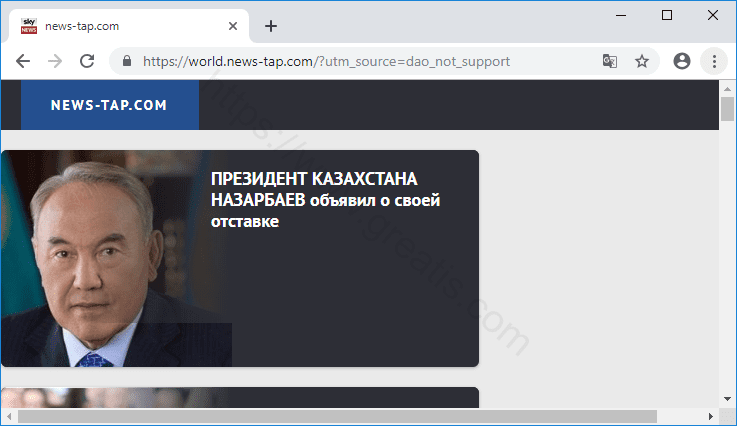Click the horizontal scrollbar left arrow
The width and height of the screenshot is (737, 426).
(8, 416)
